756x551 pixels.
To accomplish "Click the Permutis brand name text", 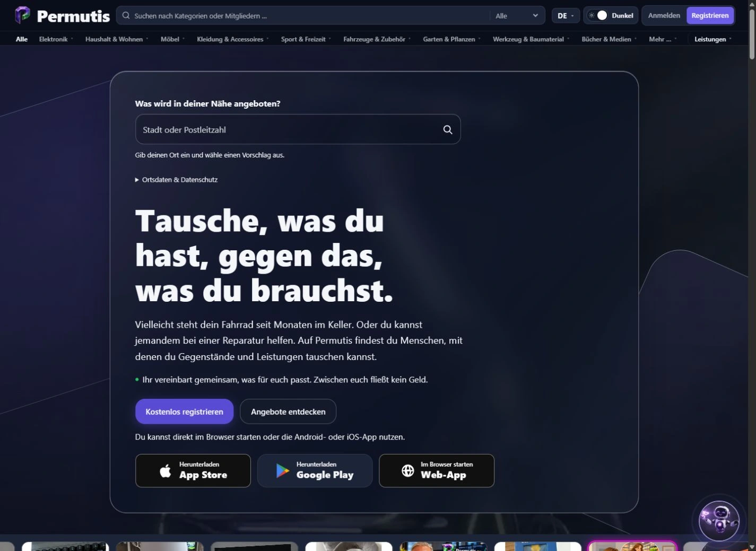I will click(x=73, y=16).
